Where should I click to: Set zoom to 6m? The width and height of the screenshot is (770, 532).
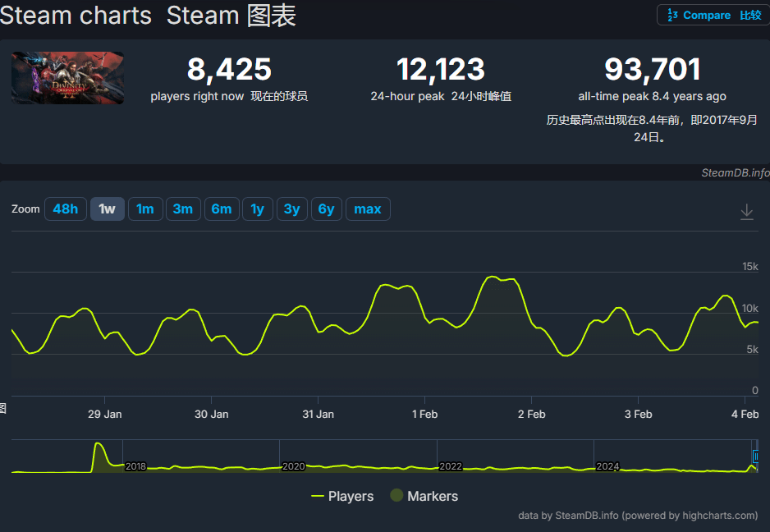pos(221,209)
